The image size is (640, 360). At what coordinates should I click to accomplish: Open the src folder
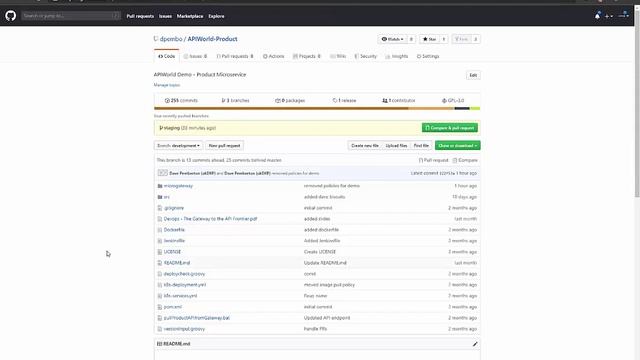point(167,197)
